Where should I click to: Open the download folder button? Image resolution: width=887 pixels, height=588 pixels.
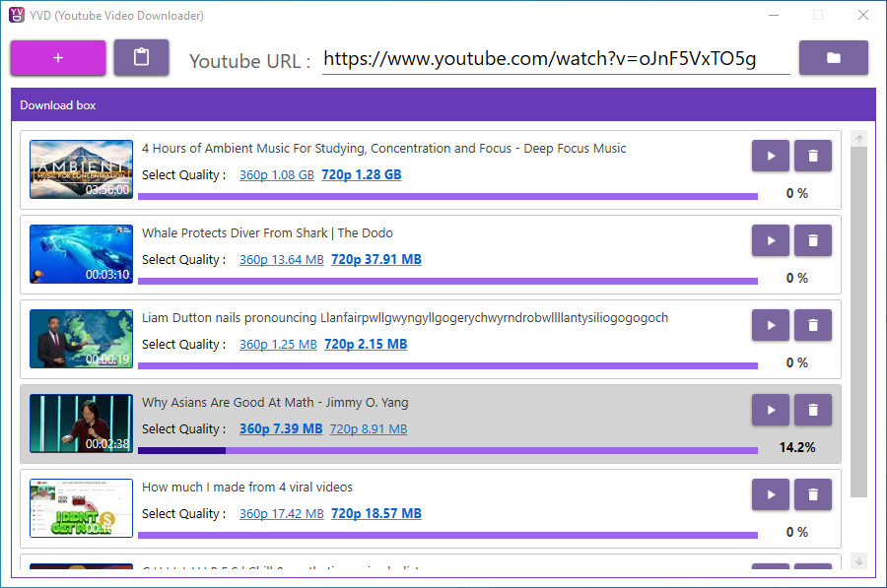click(833, 58)
